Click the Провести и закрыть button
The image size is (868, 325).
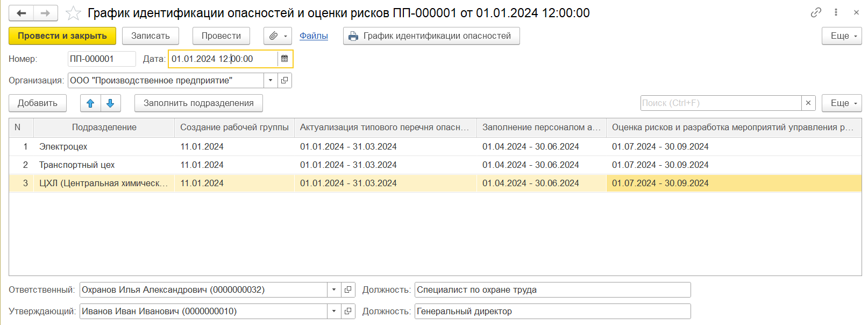[62, 36]
